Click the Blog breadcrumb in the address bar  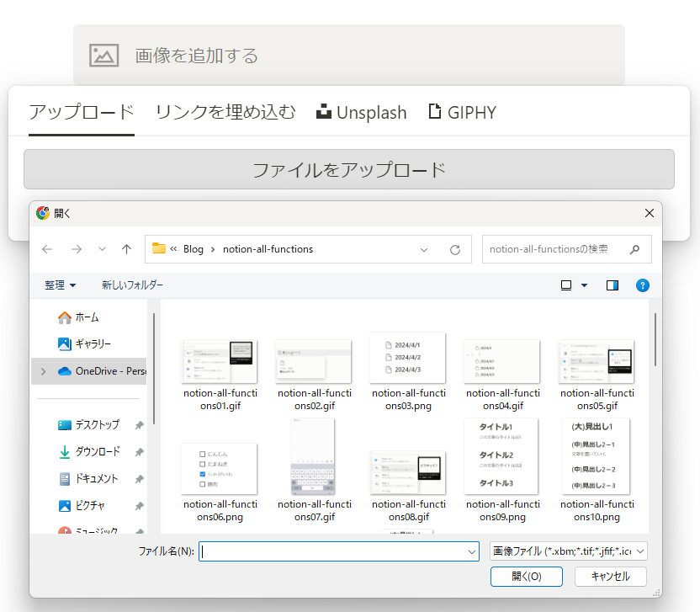(194, 249)
